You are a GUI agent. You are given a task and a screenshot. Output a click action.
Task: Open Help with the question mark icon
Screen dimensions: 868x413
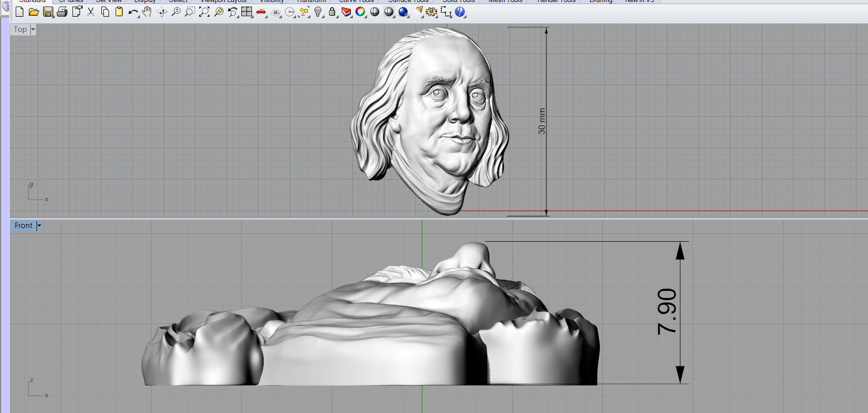460,12
